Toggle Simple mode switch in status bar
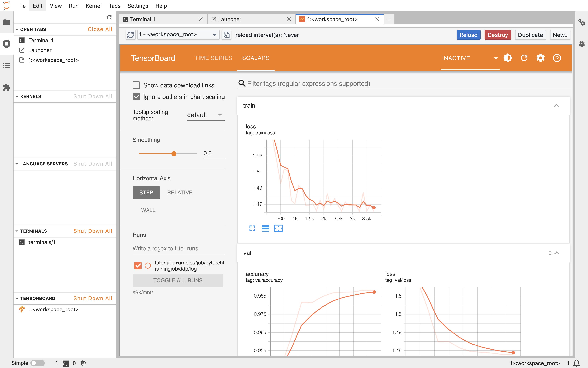Image resolution: width=588 pixels, height=368 pixels. click(x=38, y=363)
